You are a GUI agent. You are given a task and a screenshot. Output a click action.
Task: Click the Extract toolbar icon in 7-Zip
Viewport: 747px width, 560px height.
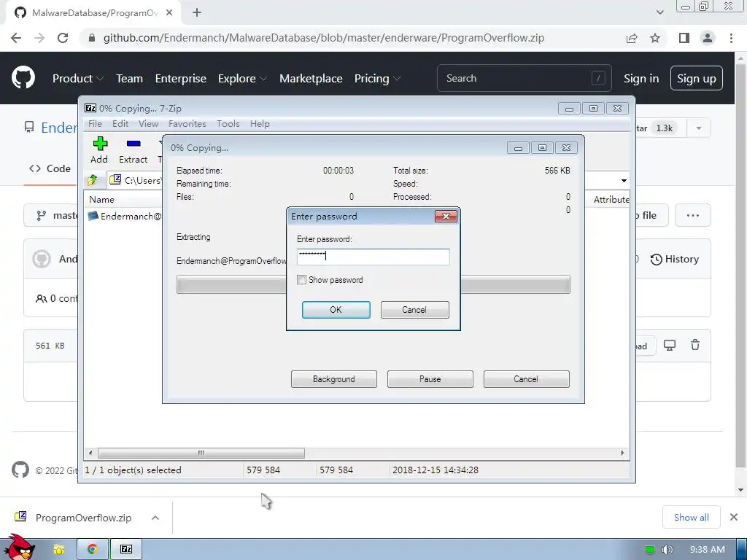coord(133,150)
